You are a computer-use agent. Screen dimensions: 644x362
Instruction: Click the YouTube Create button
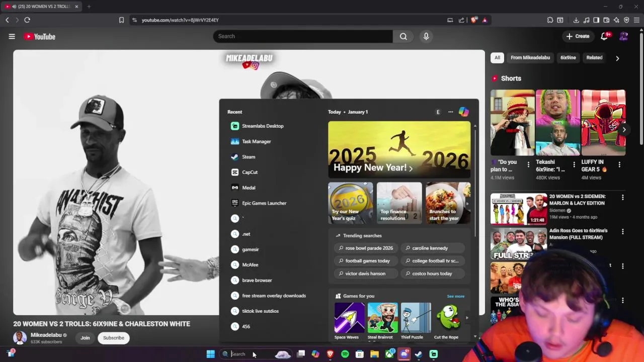click(578, 36)
